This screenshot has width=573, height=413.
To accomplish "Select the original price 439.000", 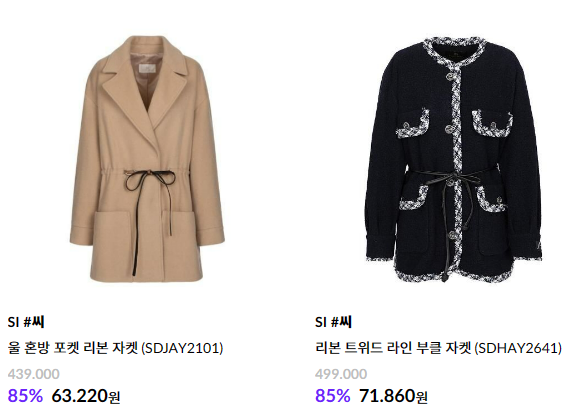I will [x=34, y=374].
